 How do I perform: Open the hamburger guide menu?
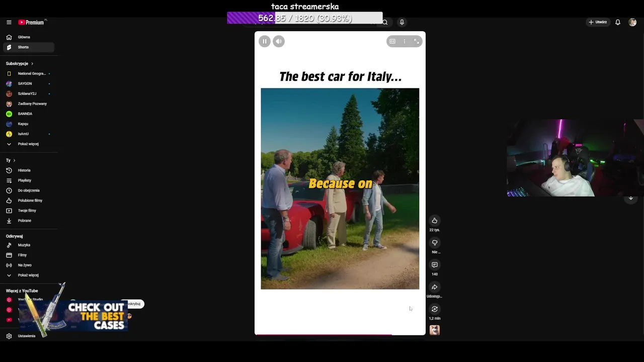(9, 22)
